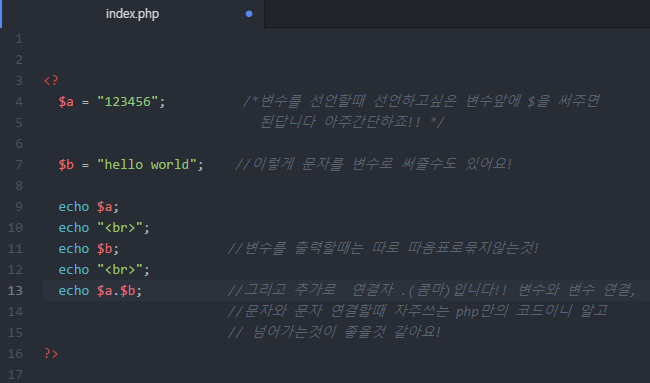Click comment mentioning php on line 14
This screenshot has height=383, width=650.
coord(418,311)
